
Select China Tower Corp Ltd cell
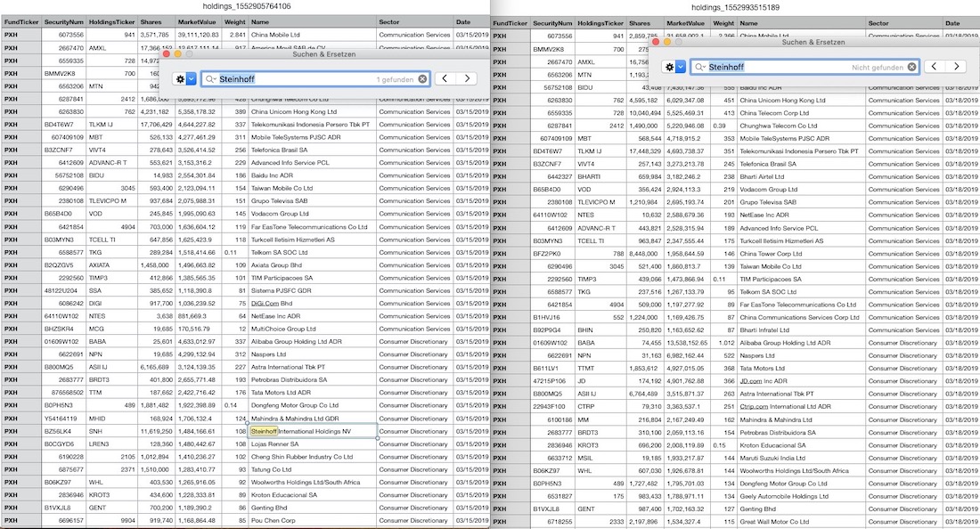[801, 254]
